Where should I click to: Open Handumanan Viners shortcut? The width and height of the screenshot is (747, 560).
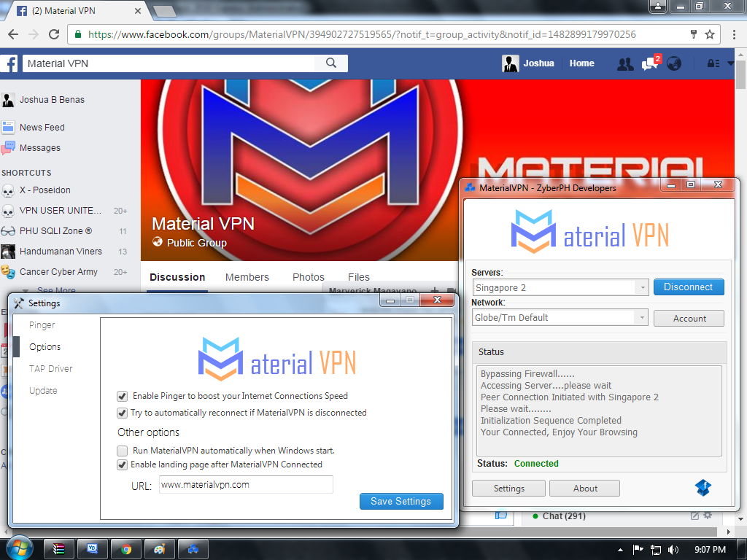click(61, 252)
